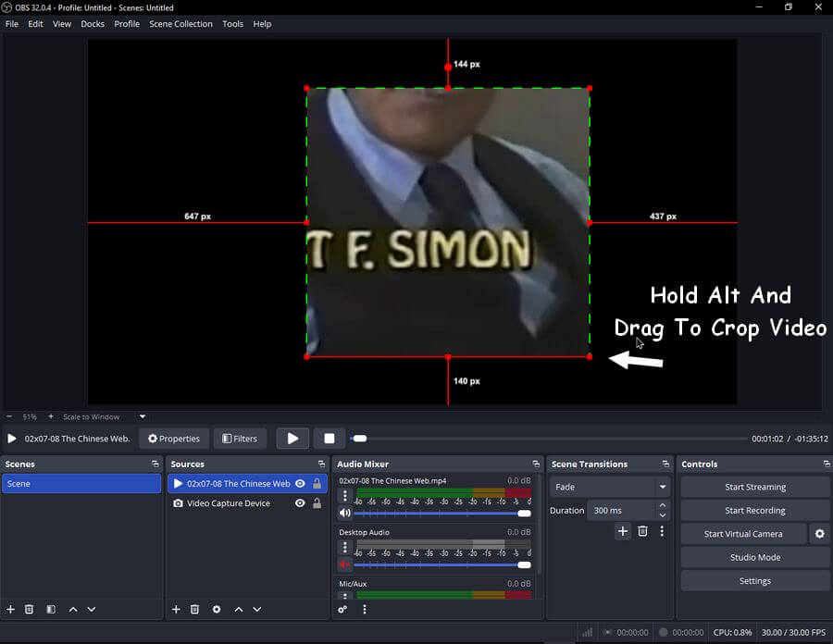The image size is (833, 644).
Task: Enter Studio Mode
Action: [x=754, y=557]
